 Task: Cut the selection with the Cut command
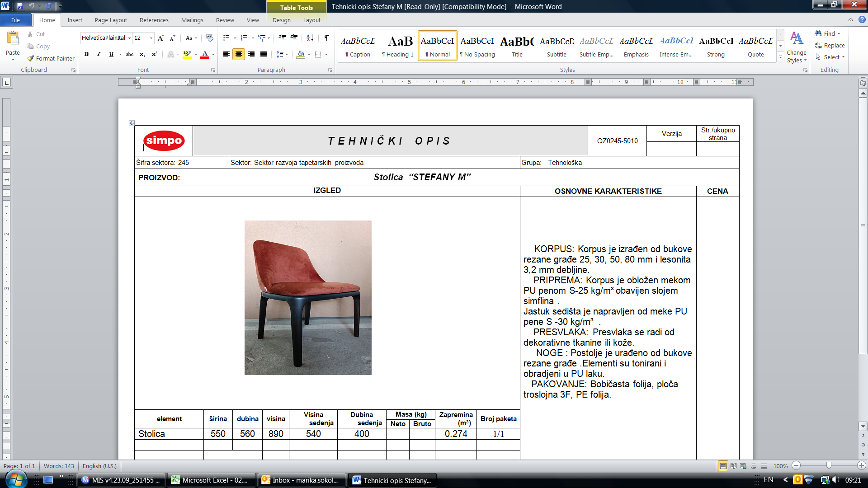[36, 34]
